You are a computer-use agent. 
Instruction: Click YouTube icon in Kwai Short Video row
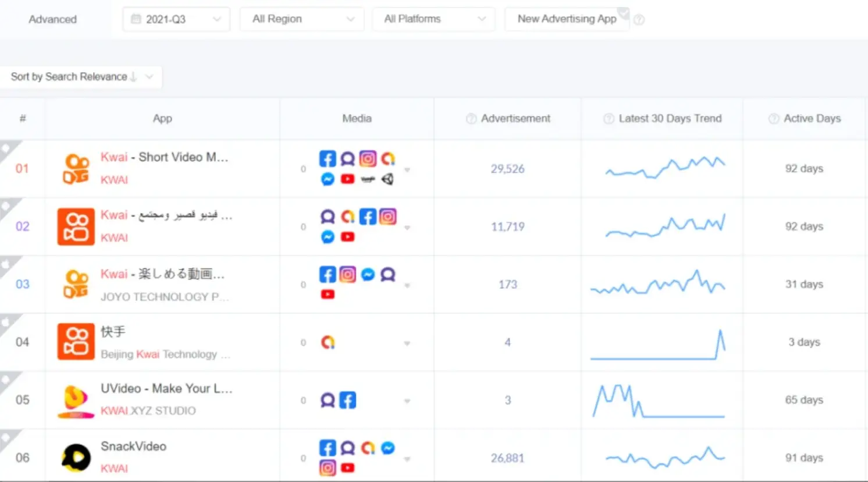[x=347, y=179]
